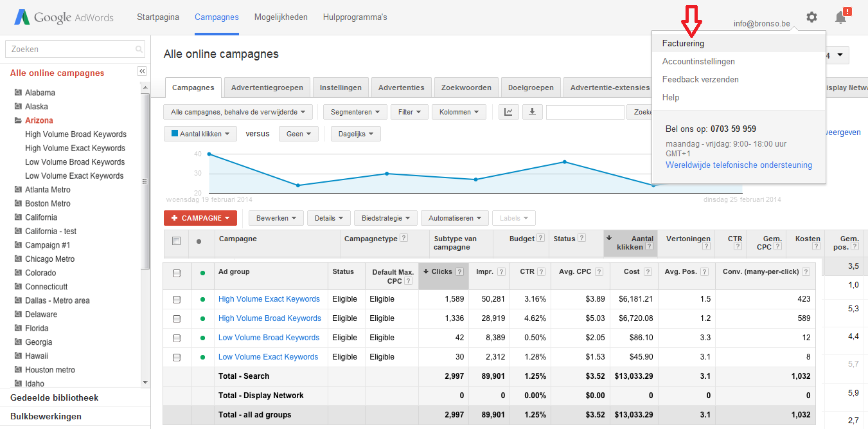Click the Google AdWords logo
The width and height of the screenshot is (868, 429).
click(x=64, y=17)
